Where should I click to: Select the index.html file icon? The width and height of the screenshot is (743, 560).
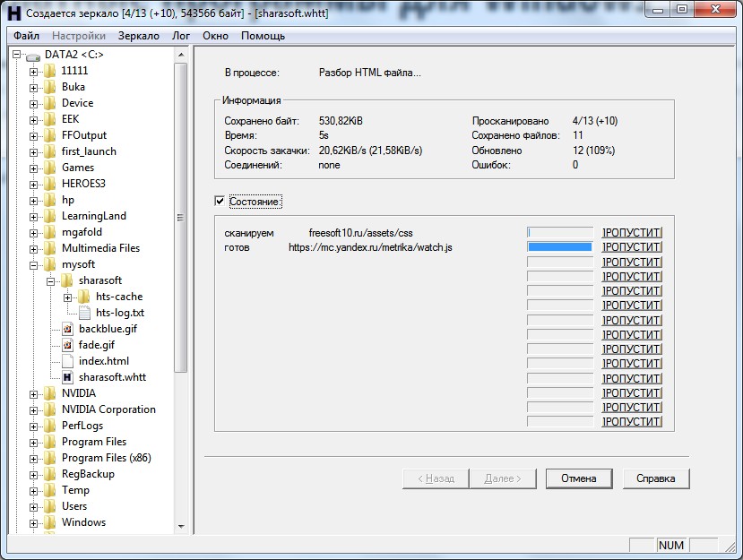point(68,361)
